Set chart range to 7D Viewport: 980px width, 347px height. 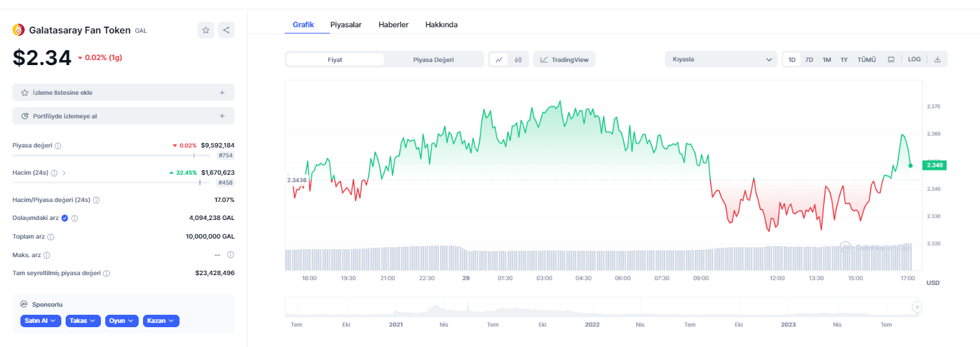[x=809, y=59]
